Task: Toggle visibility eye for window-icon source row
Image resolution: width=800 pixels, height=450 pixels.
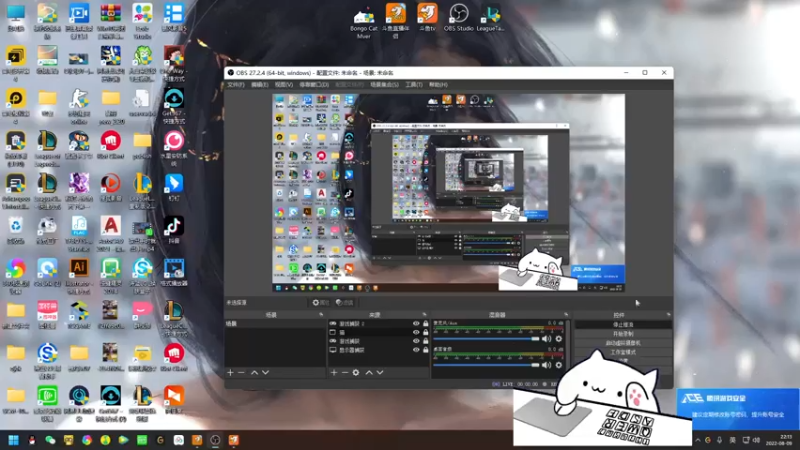Action: tap(416, 332)
